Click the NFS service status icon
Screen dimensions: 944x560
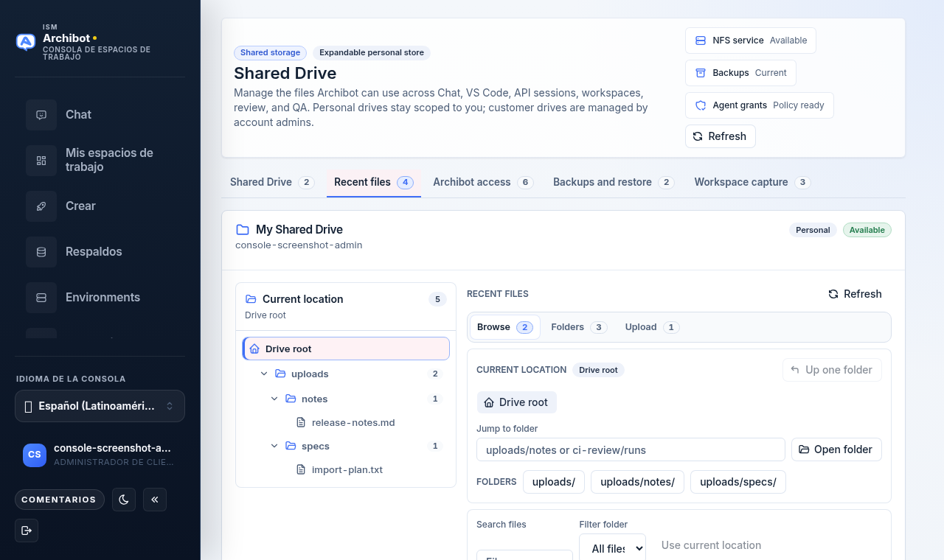(x=701, y=41)
